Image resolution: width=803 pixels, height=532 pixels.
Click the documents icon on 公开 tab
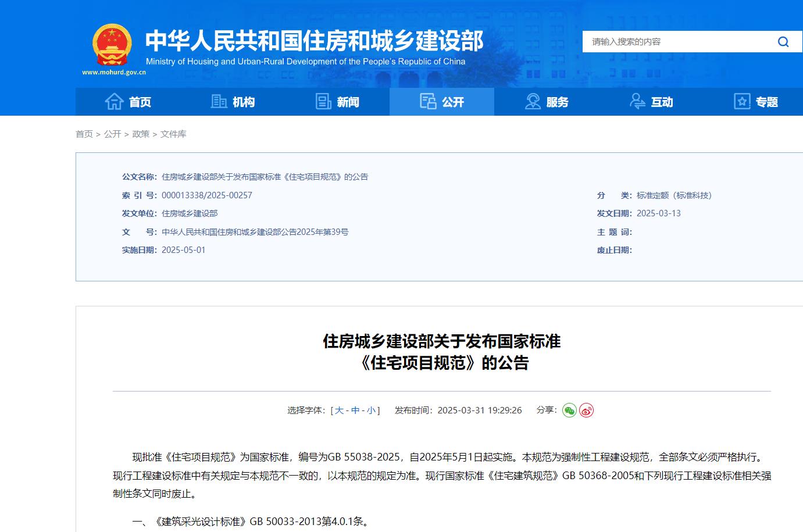[429, 101]
